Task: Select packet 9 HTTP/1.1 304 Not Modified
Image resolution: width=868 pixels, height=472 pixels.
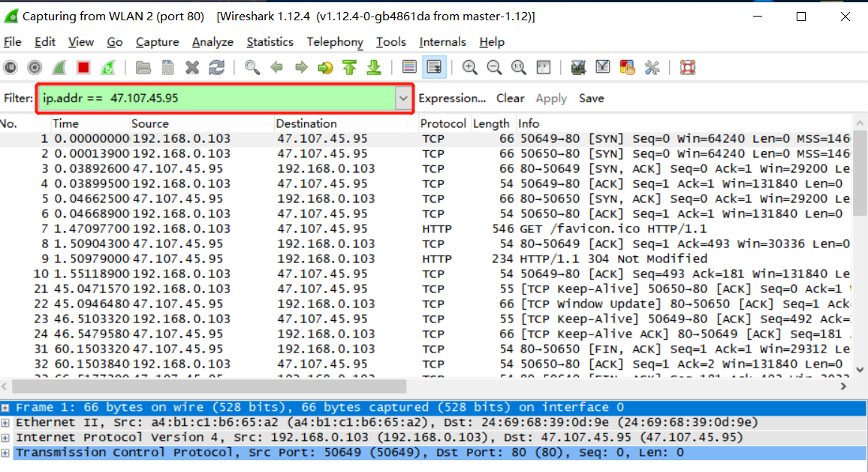Action: (425, 259)
